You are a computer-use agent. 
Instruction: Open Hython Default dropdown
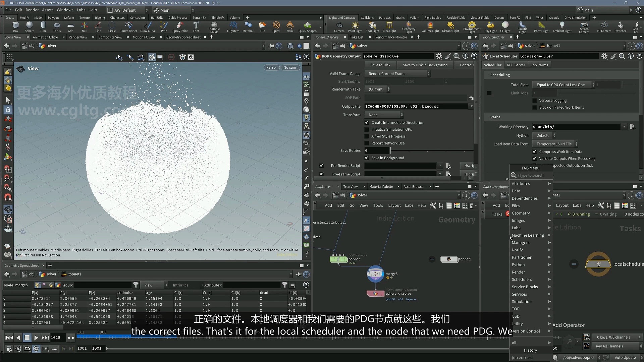(x=544, y=135)
